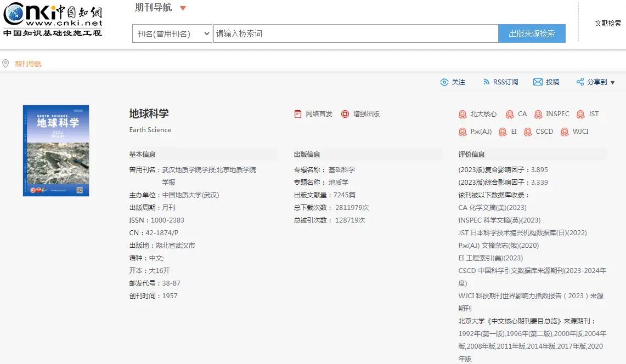Click the 总下载次数 value 2811979次

click(352, 208)
